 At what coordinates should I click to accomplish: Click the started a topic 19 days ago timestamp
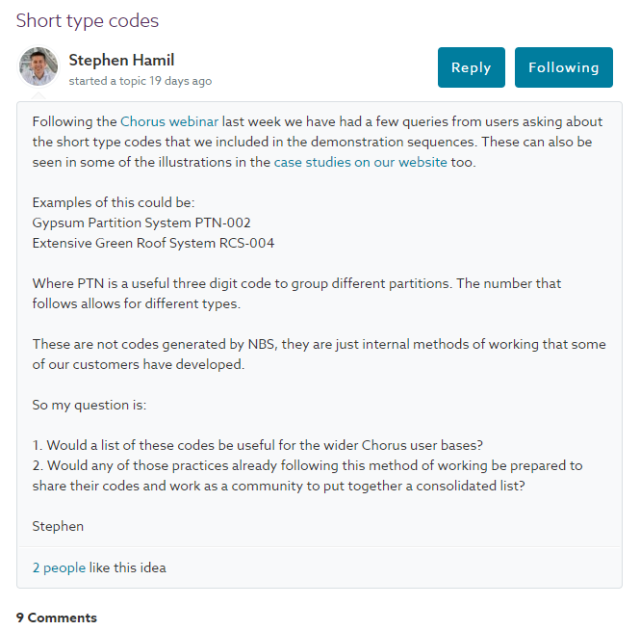[x=140, y=81]
